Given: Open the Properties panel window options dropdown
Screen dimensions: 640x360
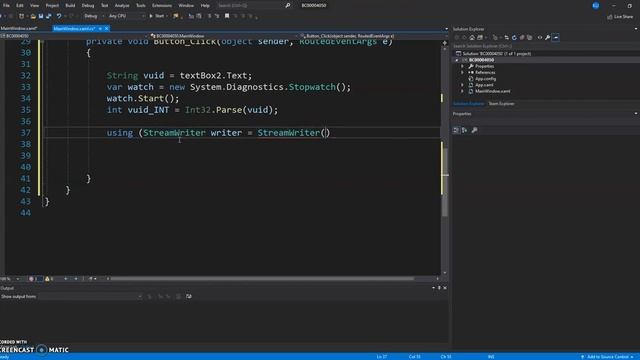Looking at the screenshot, I should (x=636, y=113).
